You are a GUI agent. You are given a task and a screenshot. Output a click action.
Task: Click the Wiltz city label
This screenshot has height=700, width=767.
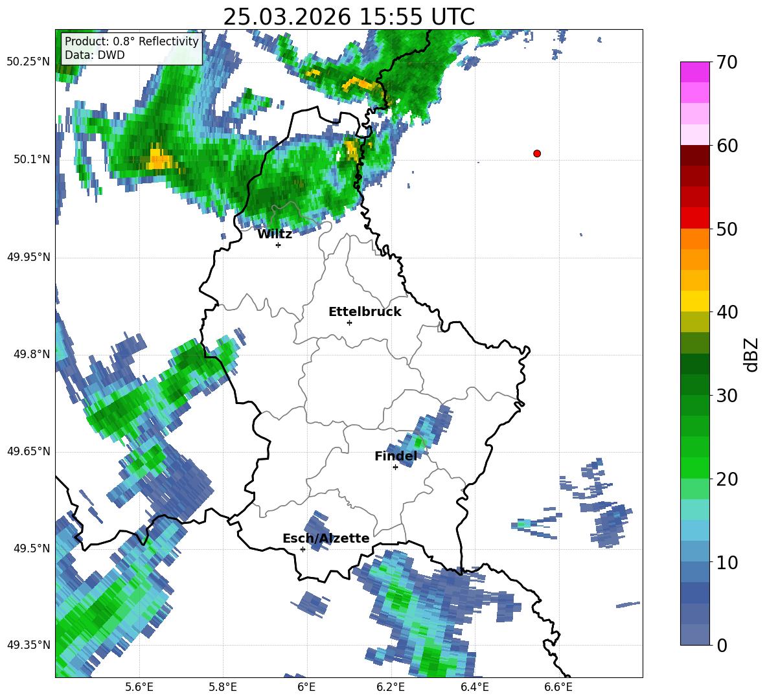(275, 234)
